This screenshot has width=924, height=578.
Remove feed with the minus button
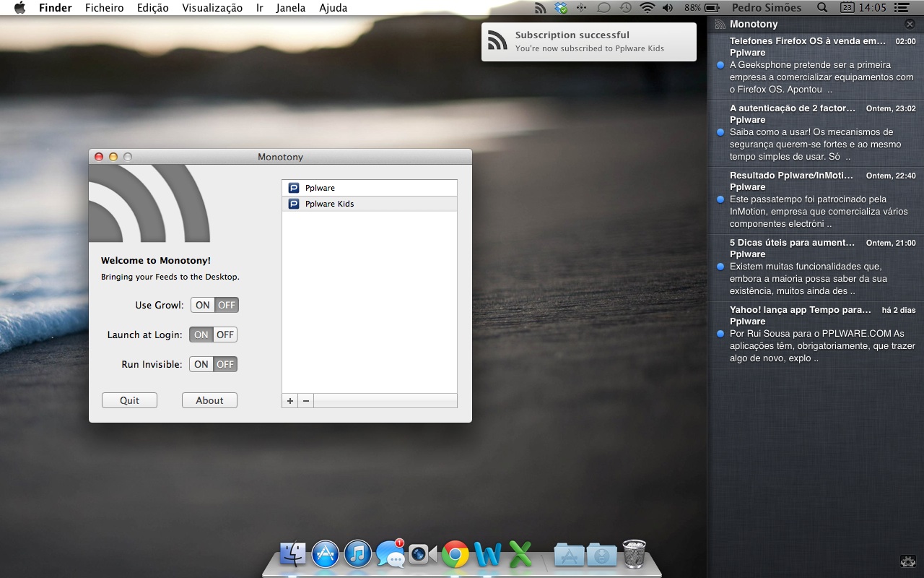tap(306, 401)
